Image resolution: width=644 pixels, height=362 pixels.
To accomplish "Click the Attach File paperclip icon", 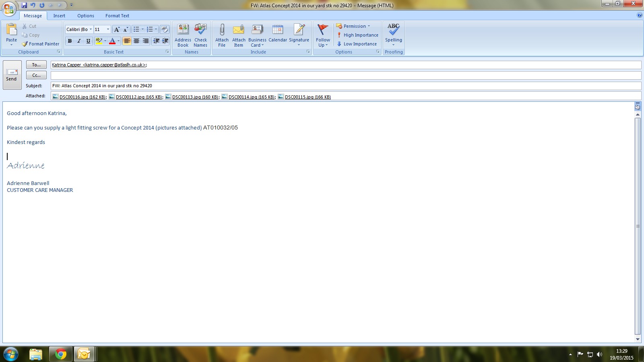I will click(x=222, y=30).
